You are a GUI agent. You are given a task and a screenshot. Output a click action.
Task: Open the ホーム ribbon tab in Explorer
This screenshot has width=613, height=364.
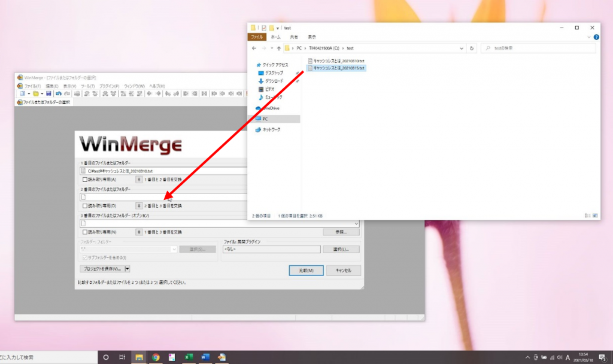(x=275, y=37)
